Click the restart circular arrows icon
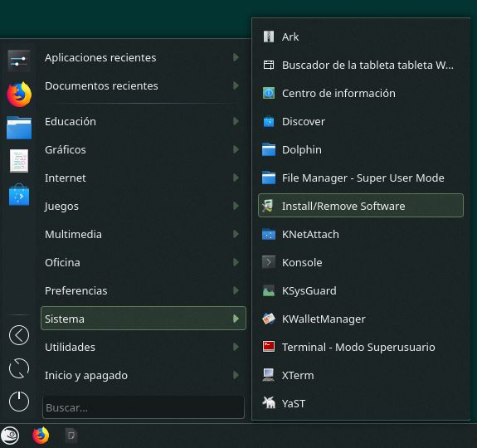 tap(19, 368)
